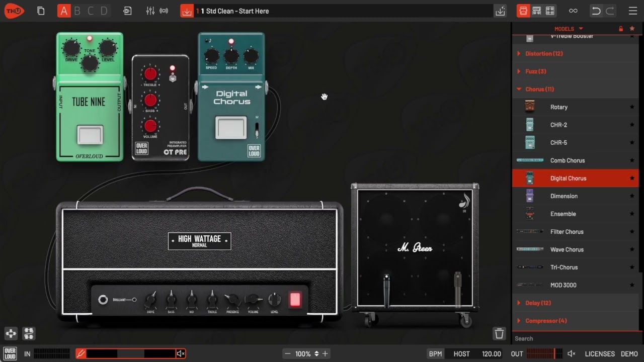Click the trash bin icon
644x362 pixels.
tap(499, 333)
